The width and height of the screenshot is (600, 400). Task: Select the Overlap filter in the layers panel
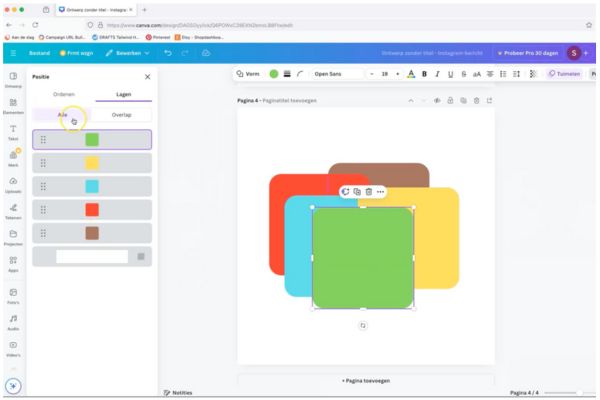[122, 115]
